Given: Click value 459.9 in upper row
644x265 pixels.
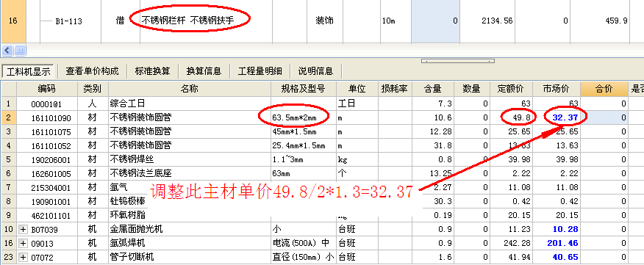Looking at the screenshot, I should 616,21.
